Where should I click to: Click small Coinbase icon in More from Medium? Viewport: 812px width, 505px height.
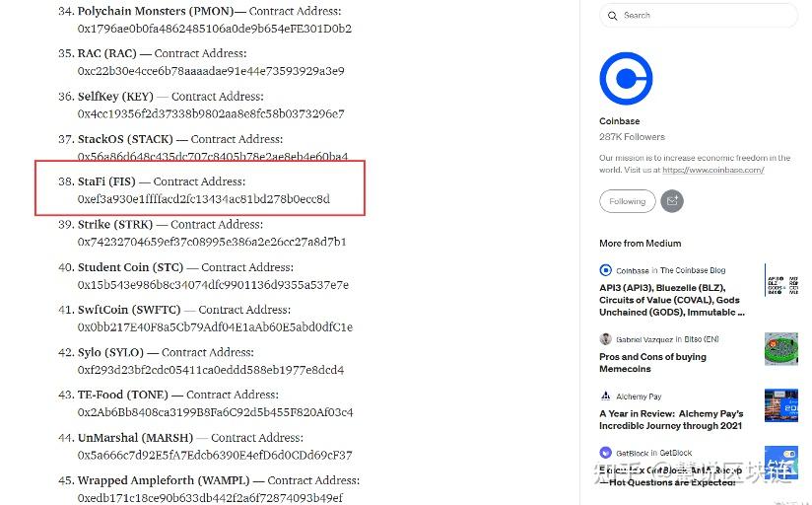[605, 270]
